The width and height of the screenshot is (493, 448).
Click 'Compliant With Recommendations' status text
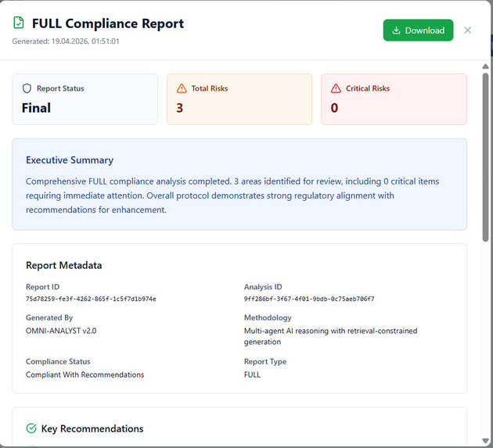[85, 375]
